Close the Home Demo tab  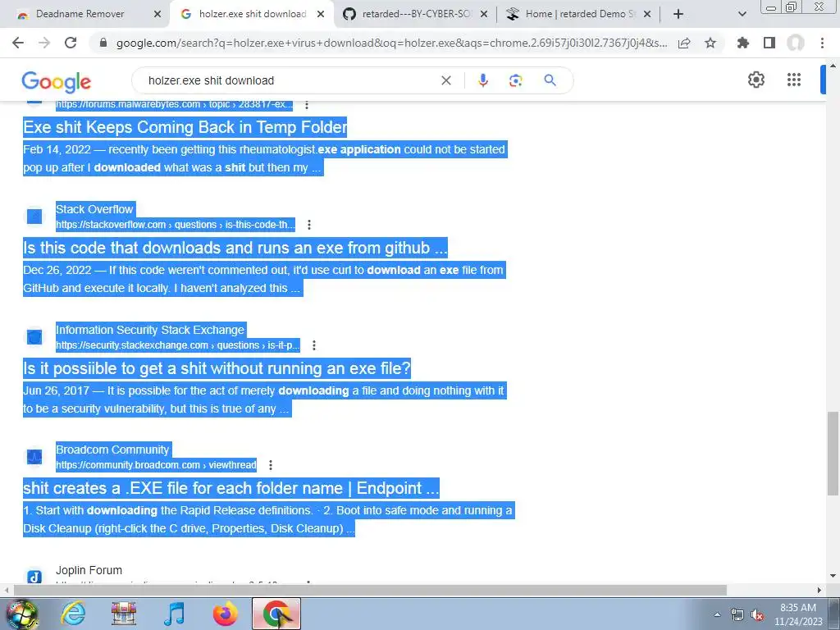pyautogui.click(x=647, y=14)
